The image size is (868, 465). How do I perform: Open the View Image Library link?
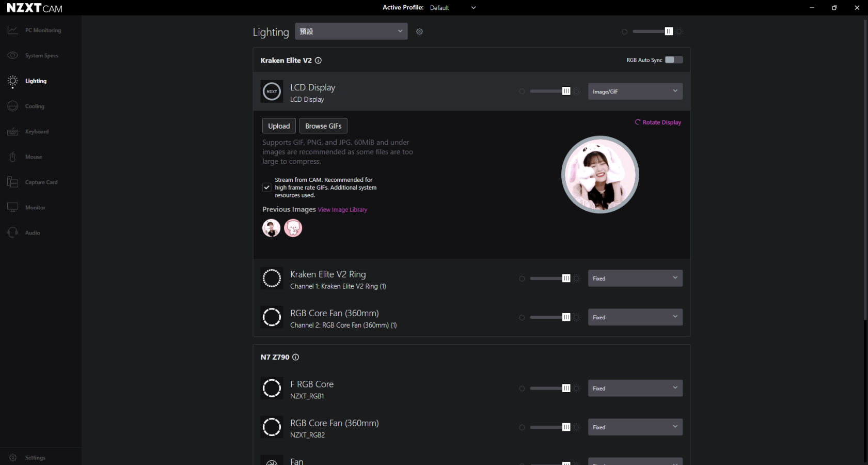pyautogui.click(x=342, y=210)
